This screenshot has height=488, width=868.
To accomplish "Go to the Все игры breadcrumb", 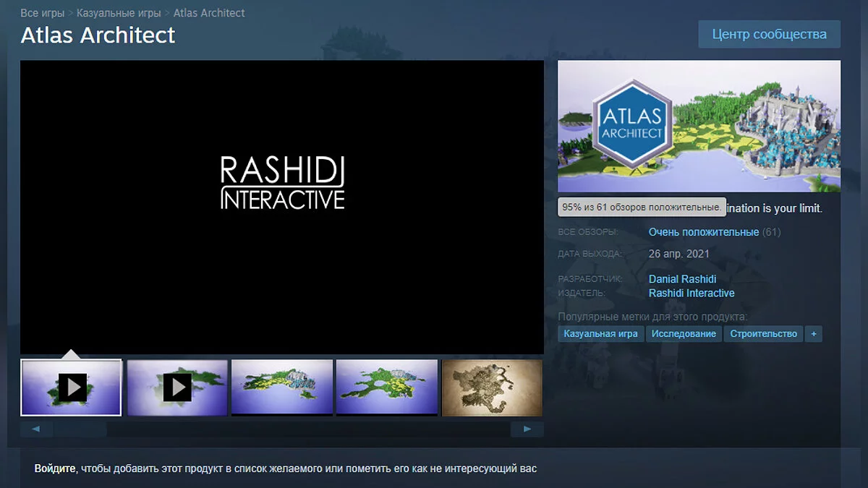I will [42, 13].
